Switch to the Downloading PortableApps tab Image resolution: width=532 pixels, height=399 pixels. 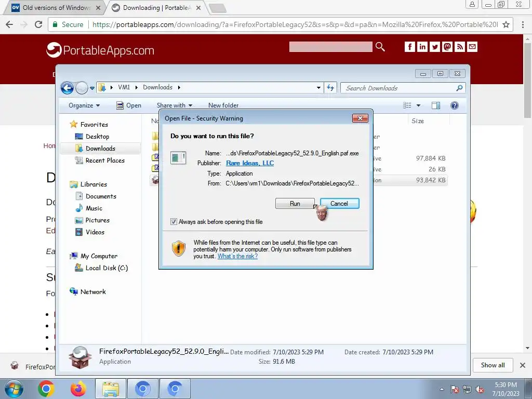click(x=155, y=7)
